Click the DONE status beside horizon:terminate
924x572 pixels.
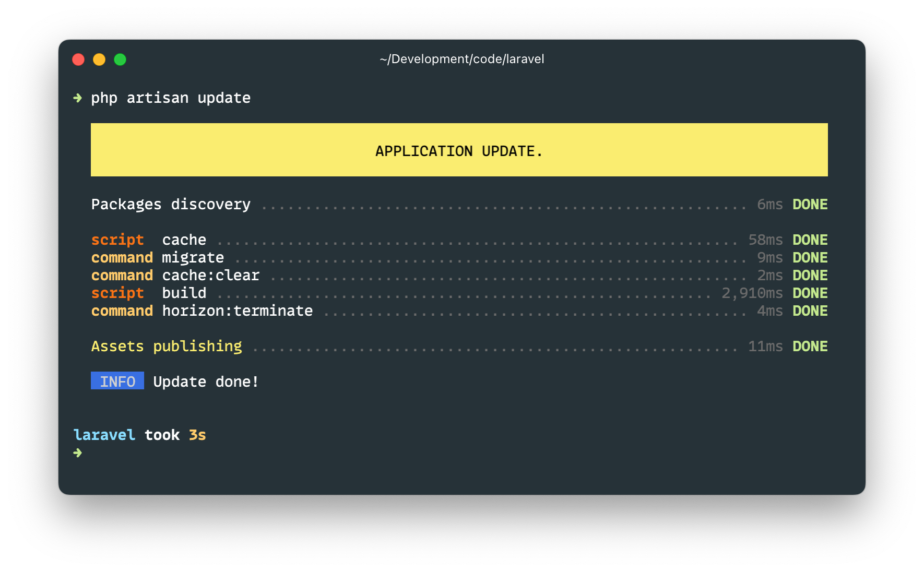click(810, 311)
